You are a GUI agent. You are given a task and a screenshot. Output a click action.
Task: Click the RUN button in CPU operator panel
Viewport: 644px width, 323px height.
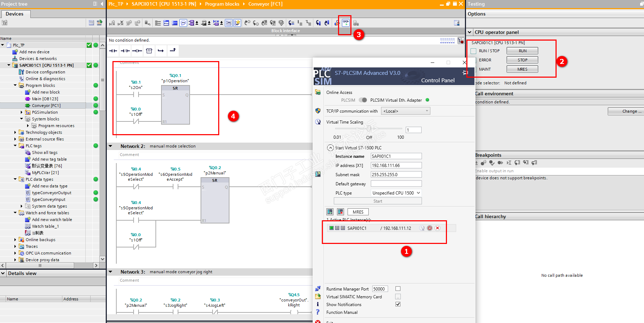click(522, 51)
